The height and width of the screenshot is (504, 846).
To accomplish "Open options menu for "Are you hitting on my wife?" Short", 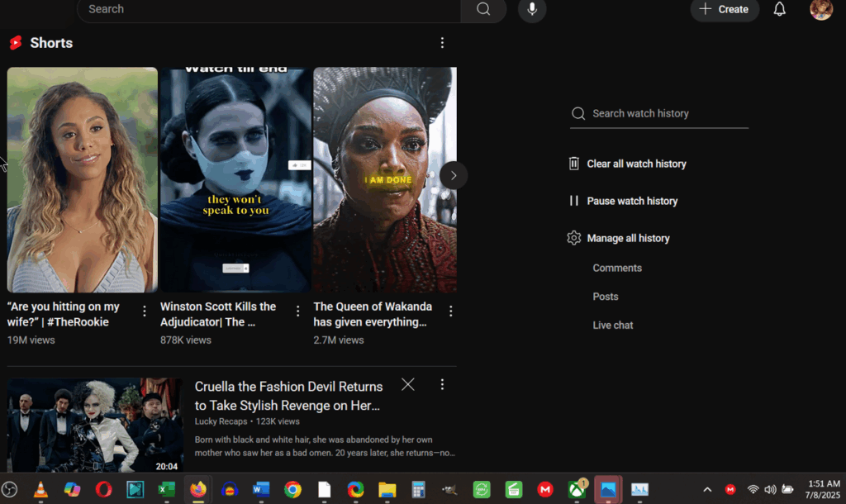I will (x=145, y=311).
